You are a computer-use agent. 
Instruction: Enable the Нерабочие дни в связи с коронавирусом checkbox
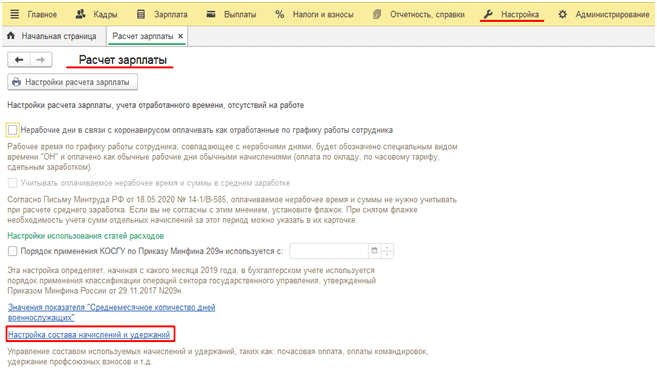[x=13, y=130]
